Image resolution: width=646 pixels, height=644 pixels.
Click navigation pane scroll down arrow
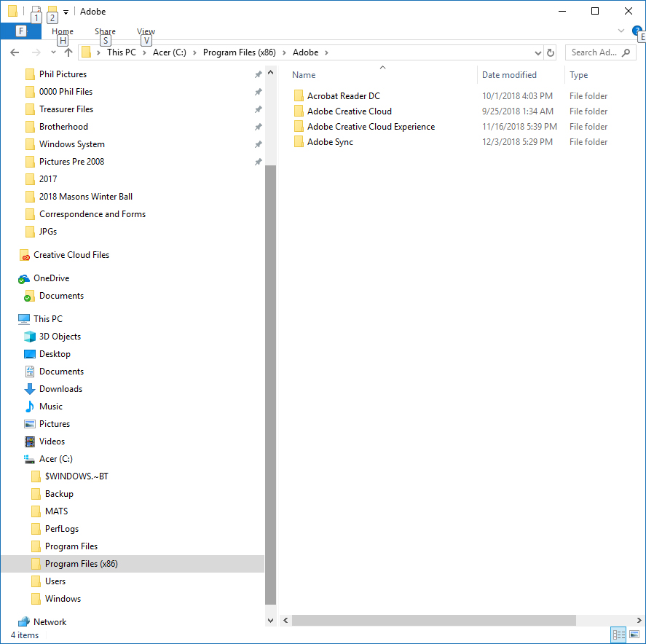(271, 621)
